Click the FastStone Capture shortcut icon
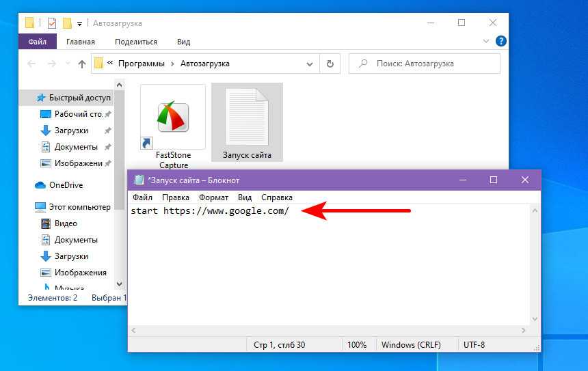This screenshot has height=371, width=588. pos(172,118)
